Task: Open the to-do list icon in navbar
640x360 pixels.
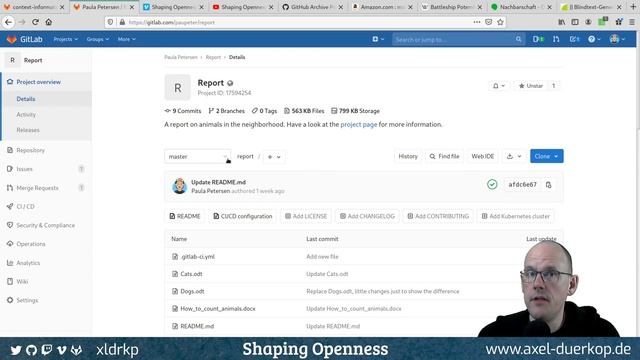Action: (x=574, y=39)
